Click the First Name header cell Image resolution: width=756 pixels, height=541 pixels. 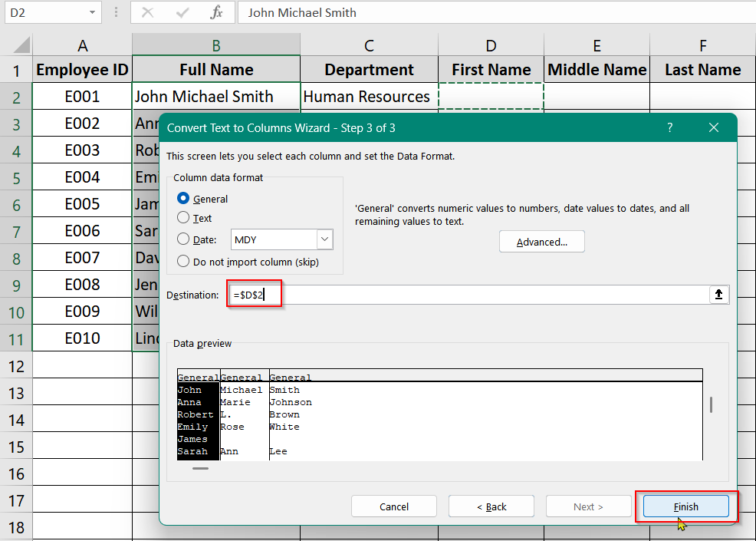coord(491,70)
